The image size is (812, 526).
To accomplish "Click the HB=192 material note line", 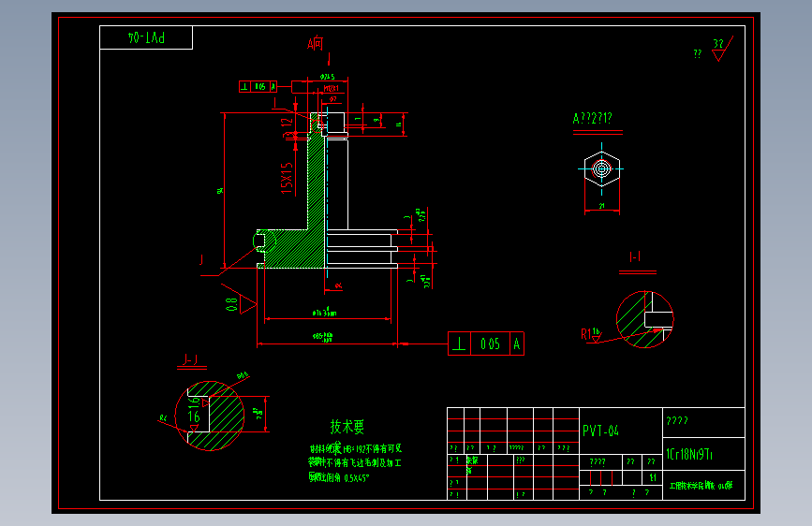I will [355, 449].
